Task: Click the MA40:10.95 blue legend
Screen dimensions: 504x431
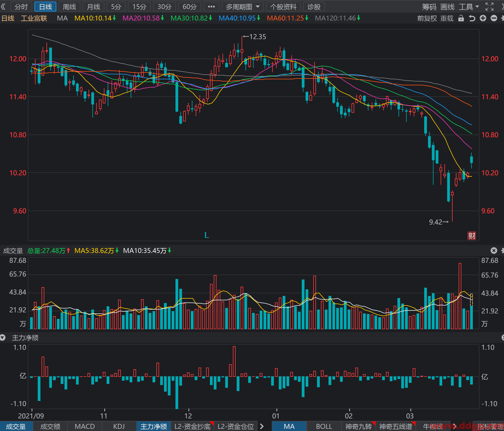Action: [239, 18]
